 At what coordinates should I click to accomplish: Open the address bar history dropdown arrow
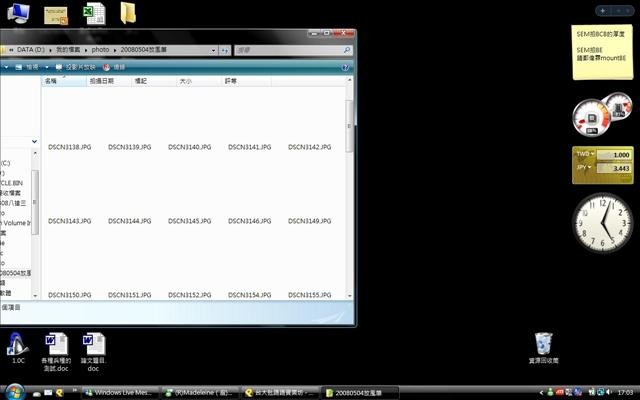213,50
